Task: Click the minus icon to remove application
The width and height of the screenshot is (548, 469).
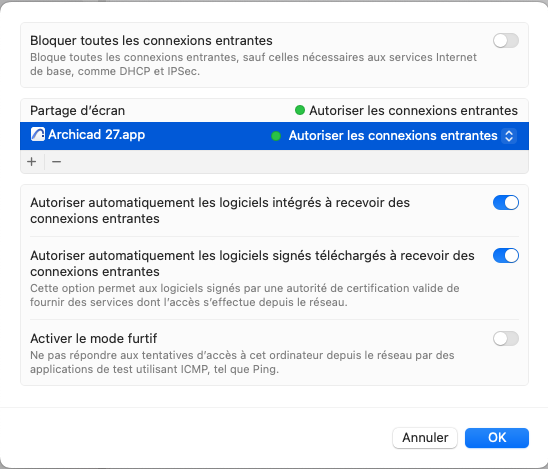Action: [56, 162]
